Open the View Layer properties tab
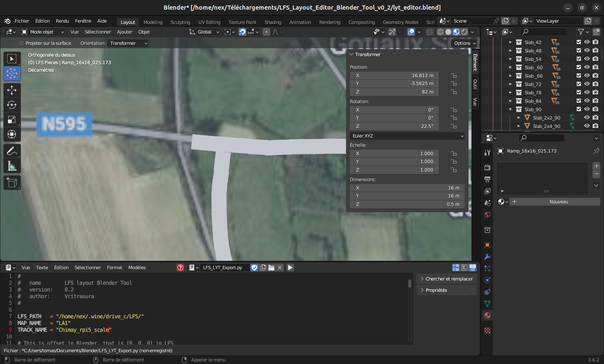The height and width of the screenshot is (364, 604). coord(487,191)
